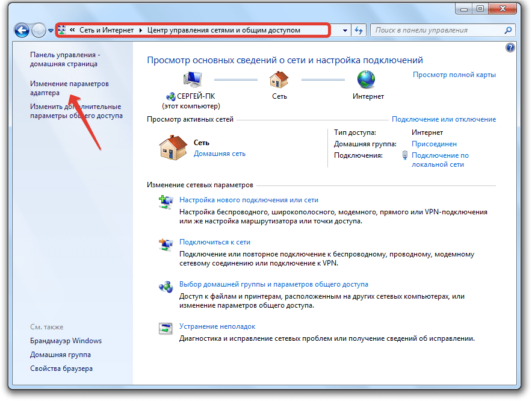The width and height of the screenshot is (532, 401).
Task: Click the large home network icon under active networks
Action: click(x=173, y=148)
